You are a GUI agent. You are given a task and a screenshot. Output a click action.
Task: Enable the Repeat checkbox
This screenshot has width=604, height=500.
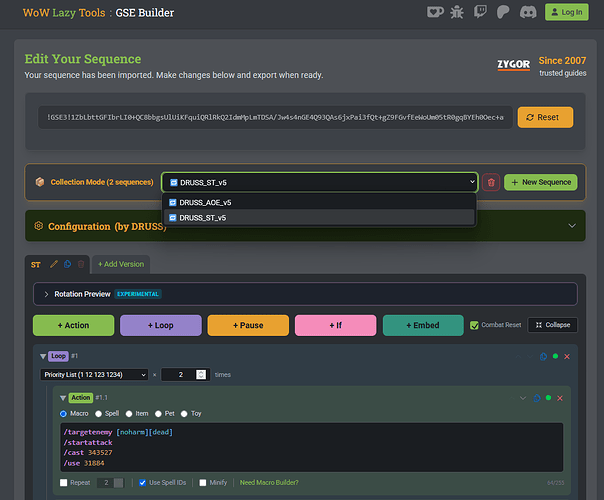(x=64, y=483)
